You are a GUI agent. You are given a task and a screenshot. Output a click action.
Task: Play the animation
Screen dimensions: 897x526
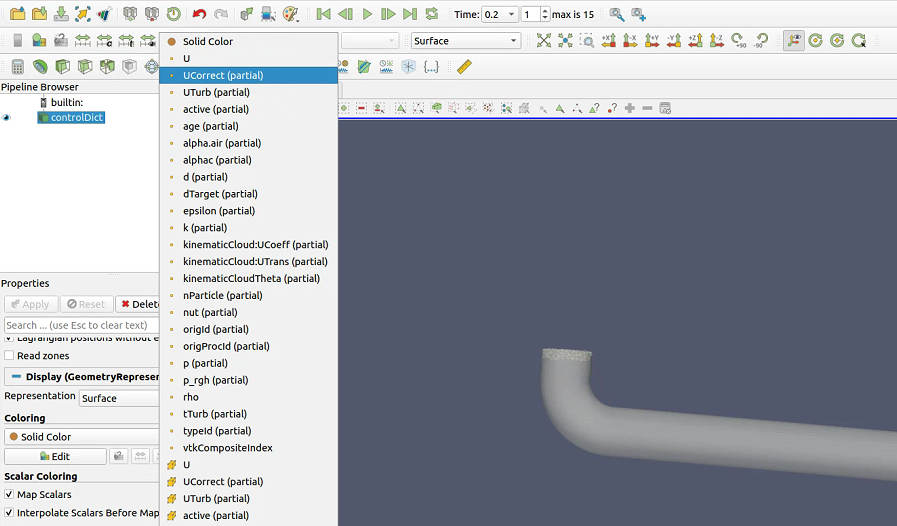(367, 14)
